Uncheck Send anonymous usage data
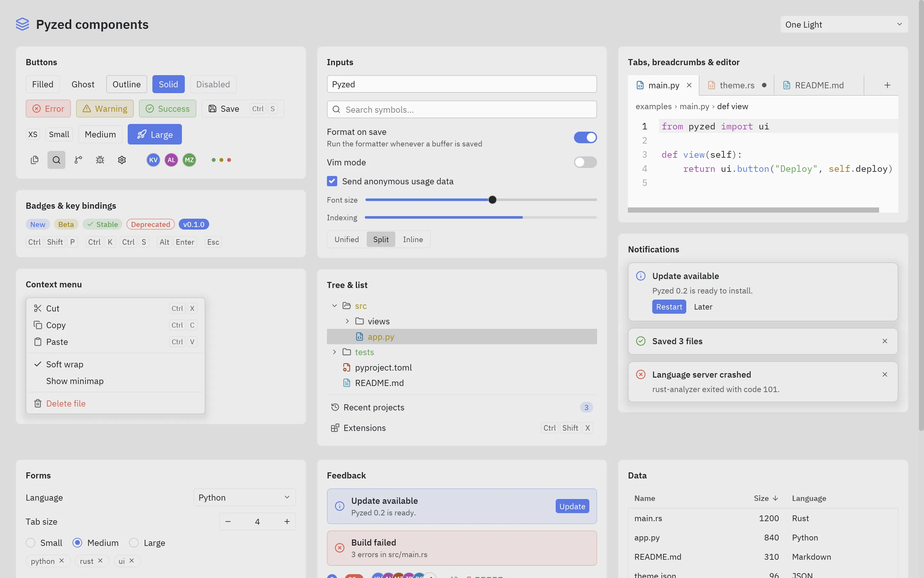This screenshot has width=924, height=578. pos(332,181)
